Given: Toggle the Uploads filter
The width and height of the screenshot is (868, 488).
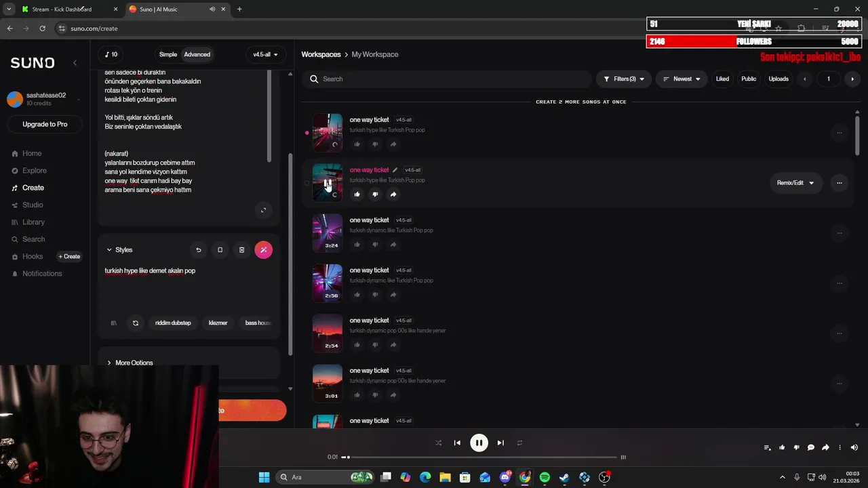Looking at the screenshot, I should (x=778, y=79).
